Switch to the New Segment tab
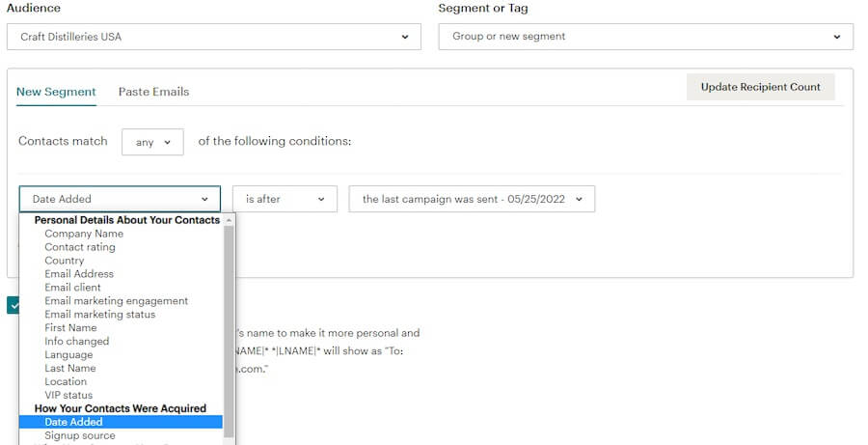This screenshot has height=445, width=868. coord(56,92)
